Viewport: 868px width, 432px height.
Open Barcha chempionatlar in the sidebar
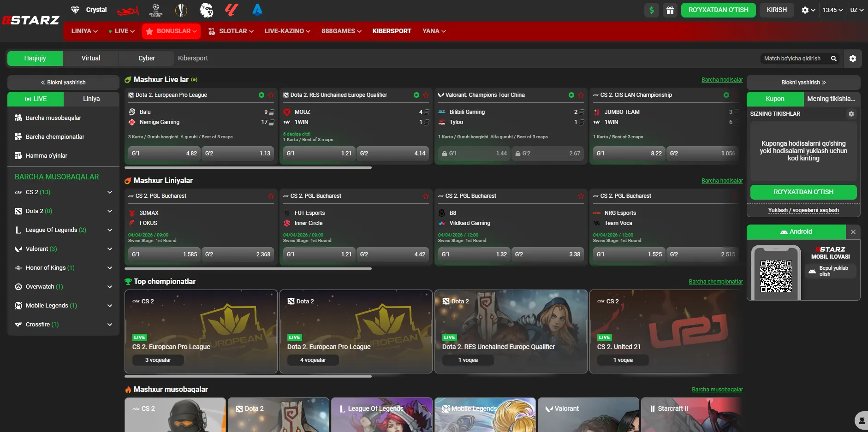[63, 137]
